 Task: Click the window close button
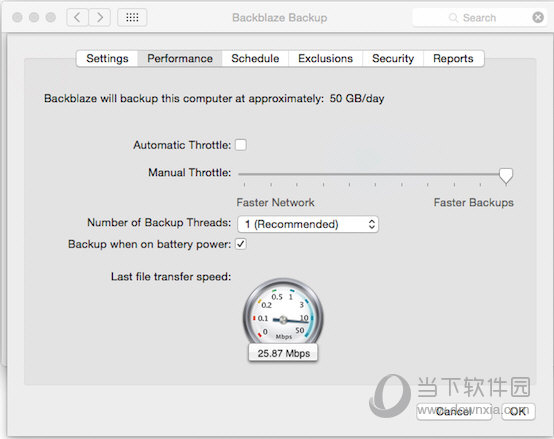pos(17,17)
